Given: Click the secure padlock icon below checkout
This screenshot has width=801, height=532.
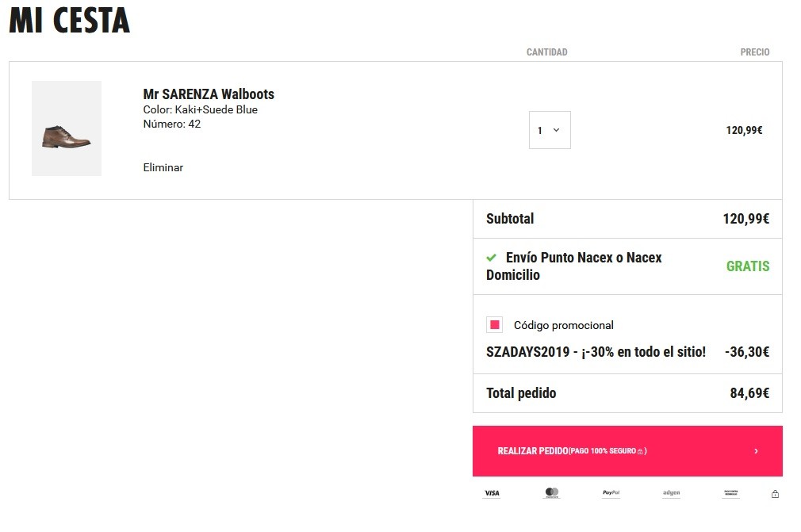Looking at the screenshot, I should [775, 494].
